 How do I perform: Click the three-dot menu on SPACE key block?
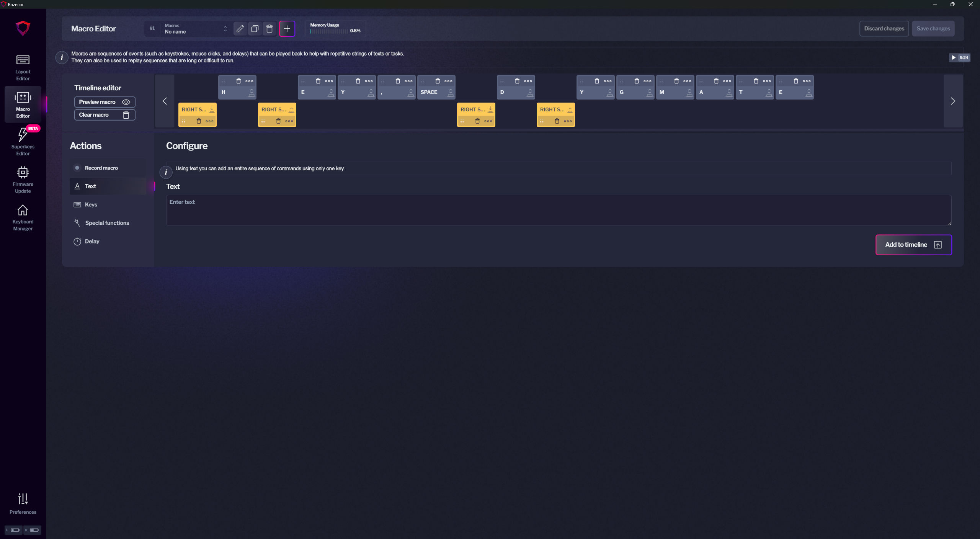(x=448, y=81)
